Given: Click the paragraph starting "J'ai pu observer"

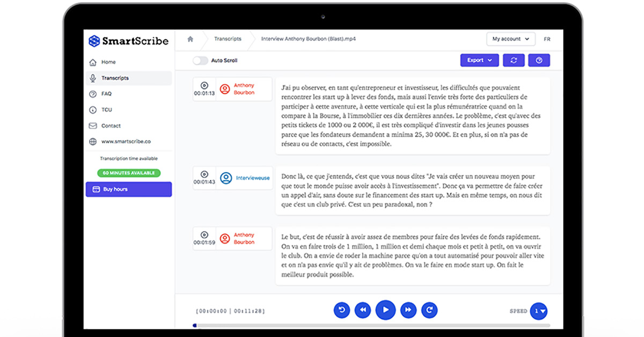Looking at the screenshot, I should point(413,116).
